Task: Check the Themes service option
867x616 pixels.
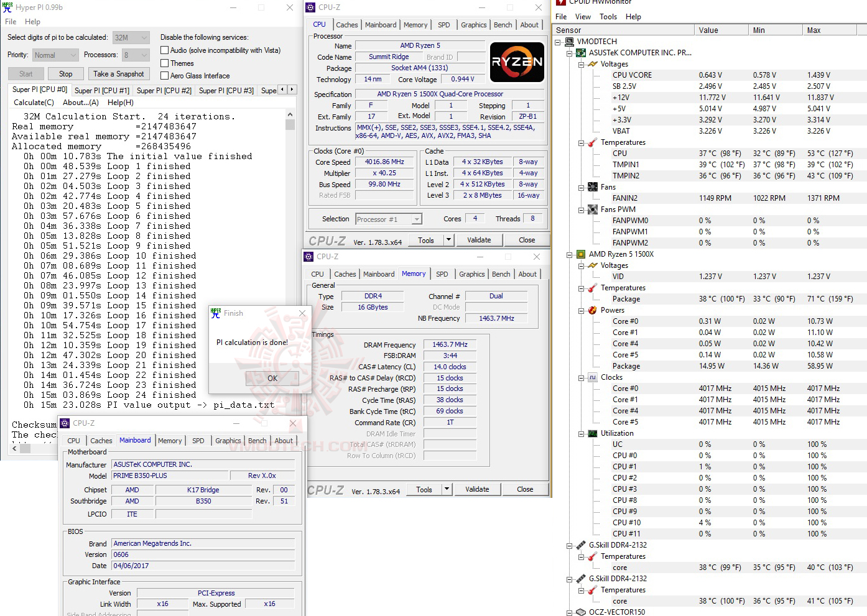Action: coord(164,63)
